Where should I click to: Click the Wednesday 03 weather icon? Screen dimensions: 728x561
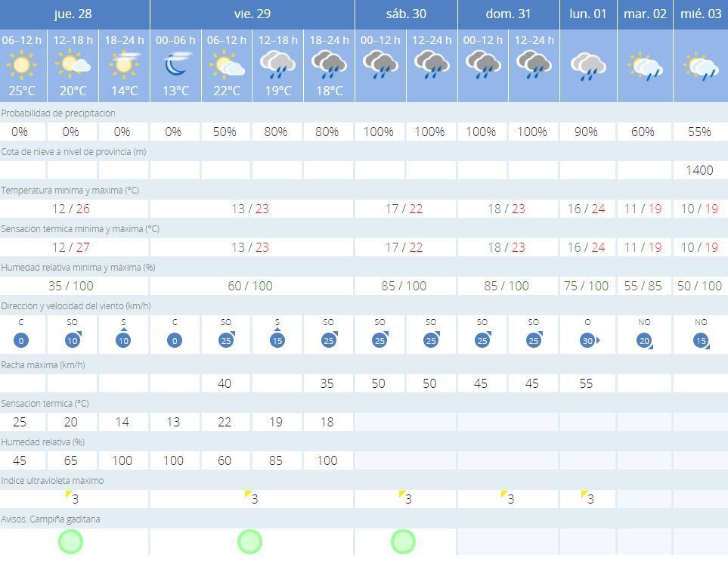(x=700, y=67)
